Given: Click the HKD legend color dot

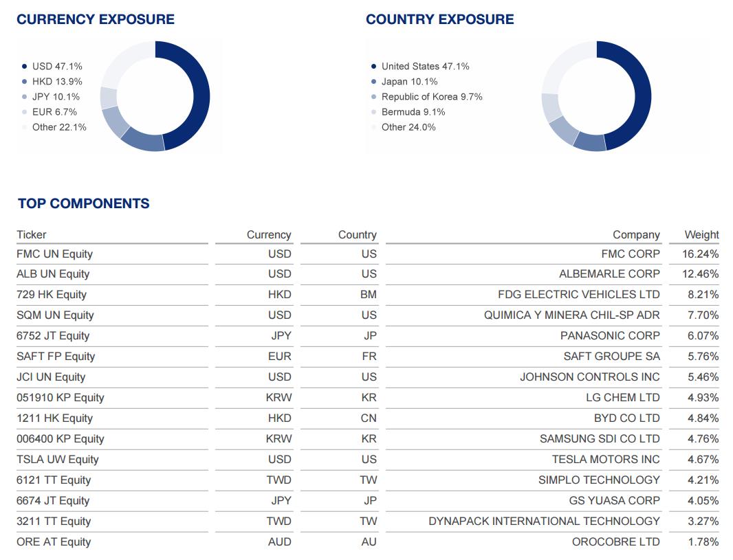Looking at the screenshot, I should click(24, 82).
